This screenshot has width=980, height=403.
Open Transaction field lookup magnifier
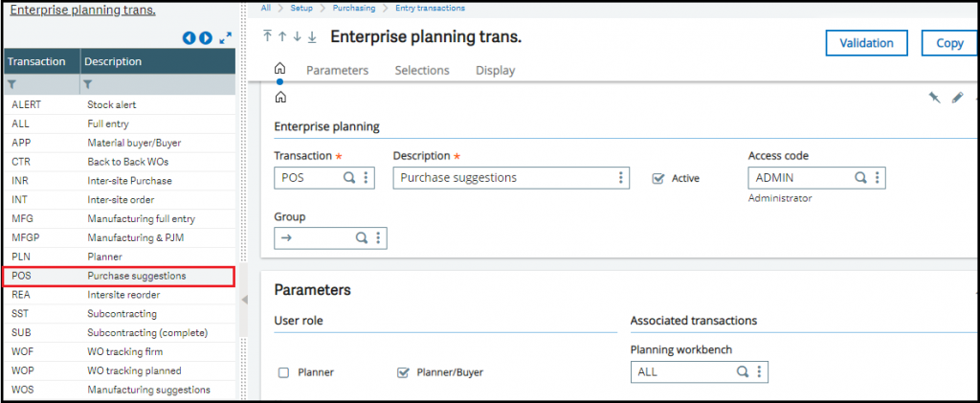pyautogui.click(x=350, y=177)
